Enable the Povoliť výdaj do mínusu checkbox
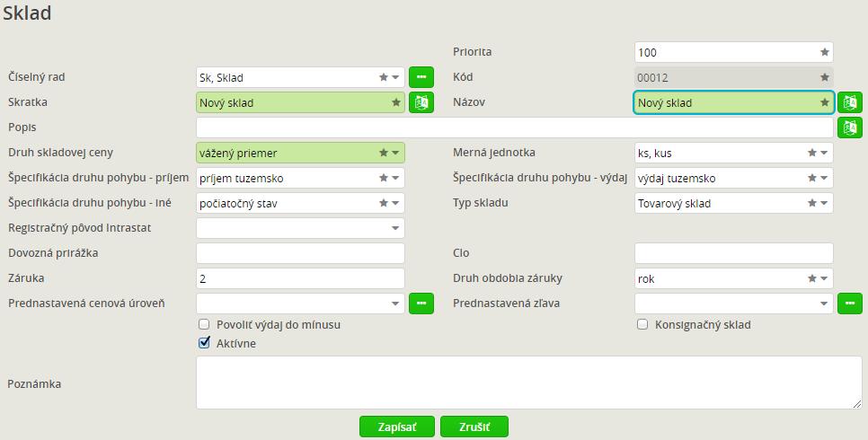This screenshot has width=868, height=440. click(x=204, y=324)
